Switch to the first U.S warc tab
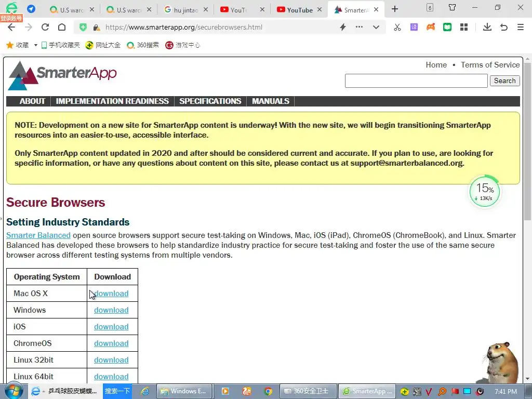The width and height of the screenshot is (532, 399). pyautogui.click(x=72, y=10)
